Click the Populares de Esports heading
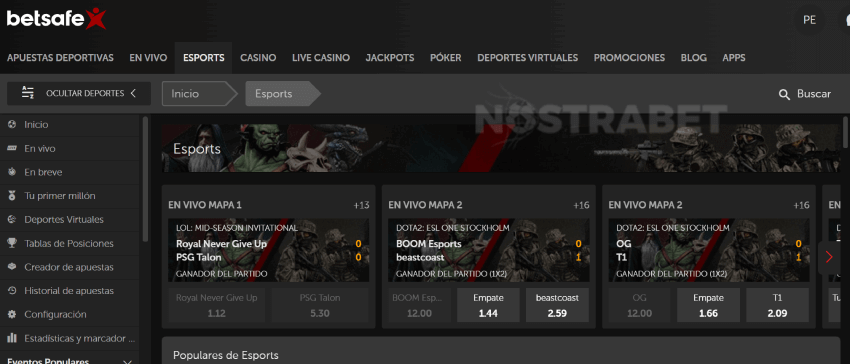 pyautogui.click(x=226, y=355)
